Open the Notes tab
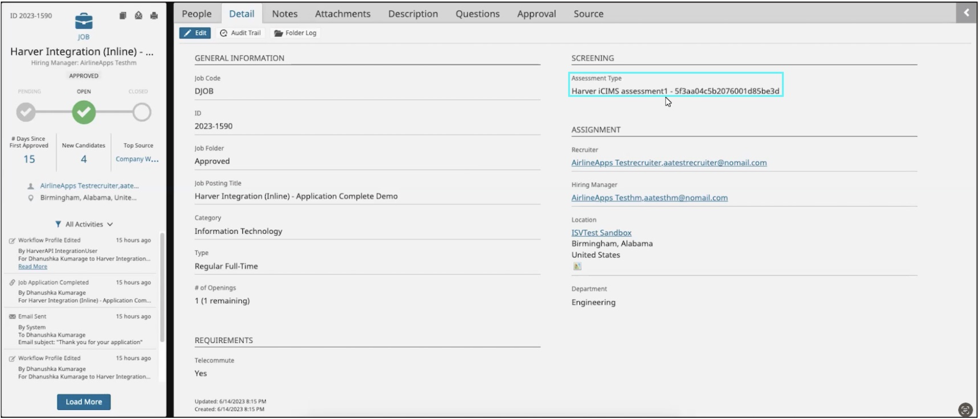The width and height of the screenshot is (980, 419). pos(285,14)
